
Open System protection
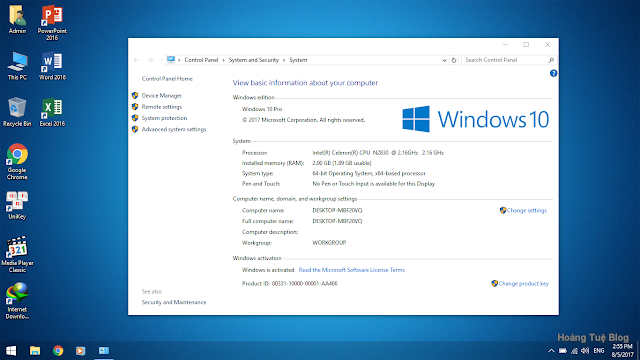pos(164,118)
